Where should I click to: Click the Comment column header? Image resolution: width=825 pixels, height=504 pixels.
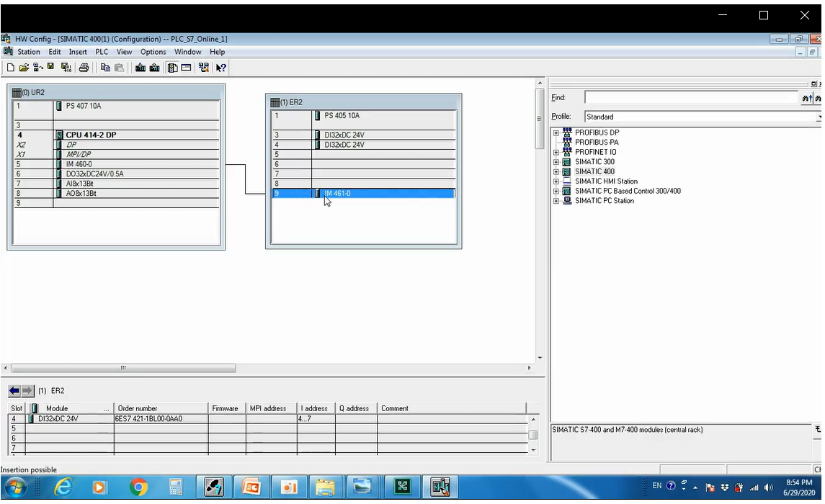click(452, 408)
